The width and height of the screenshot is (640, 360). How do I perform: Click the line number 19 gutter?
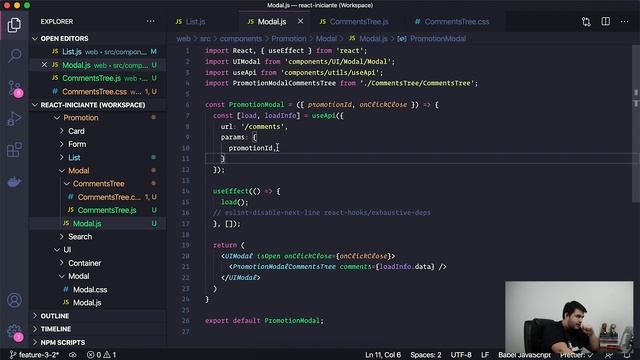point(186,245)
